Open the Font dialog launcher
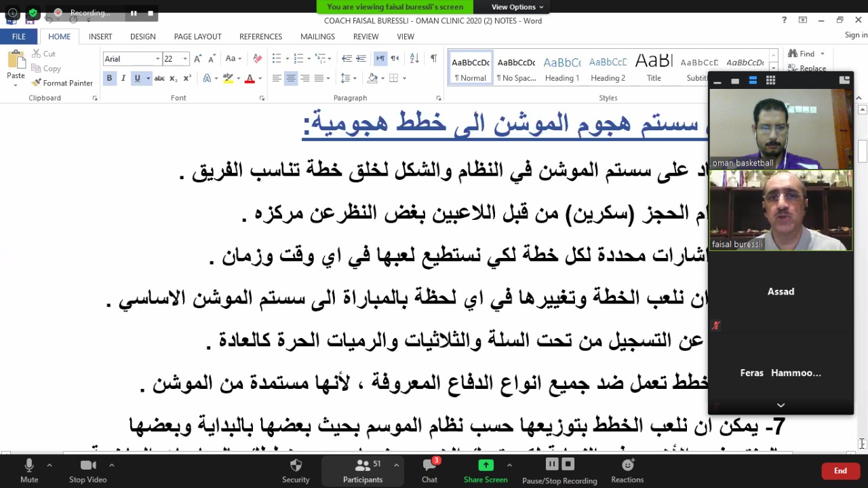The height and width of the screenshot is (488, 868). [x=262, y=98]
